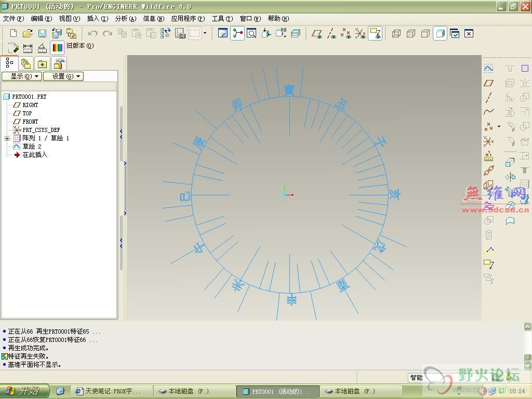
Task: Switch to Folder Browser tab
Action: [26, 63]
